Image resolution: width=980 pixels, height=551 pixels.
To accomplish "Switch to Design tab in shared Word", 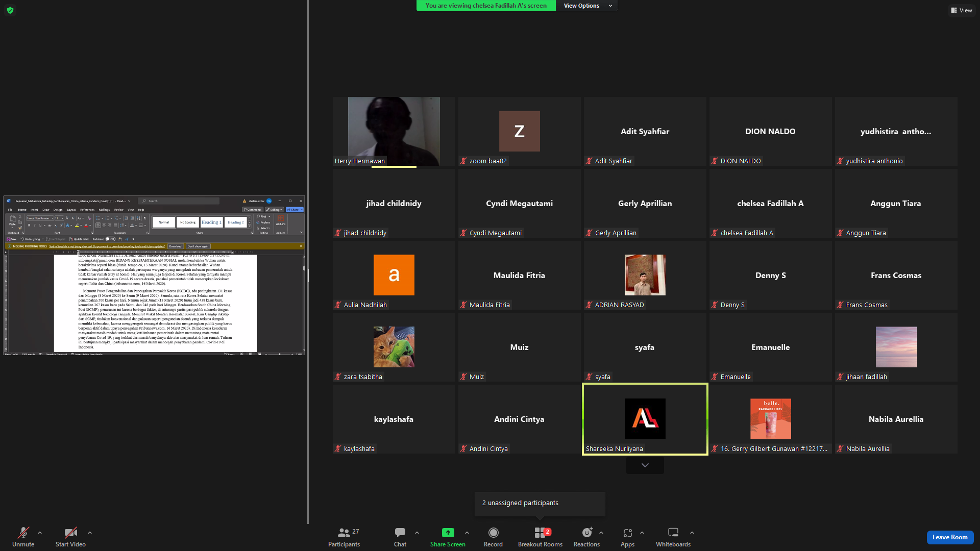I will tap(58, 210).
